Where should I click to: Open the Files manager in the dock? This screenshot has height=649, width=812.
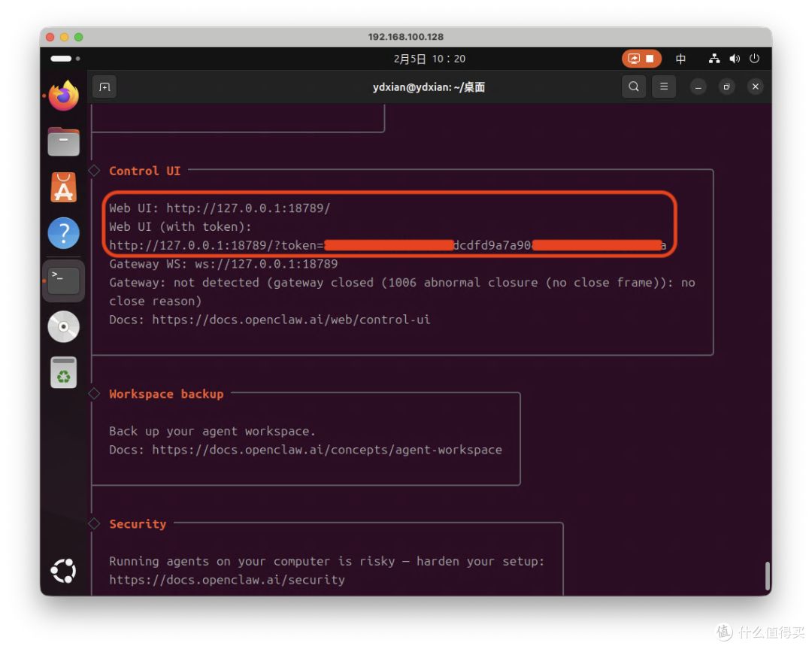64,141
